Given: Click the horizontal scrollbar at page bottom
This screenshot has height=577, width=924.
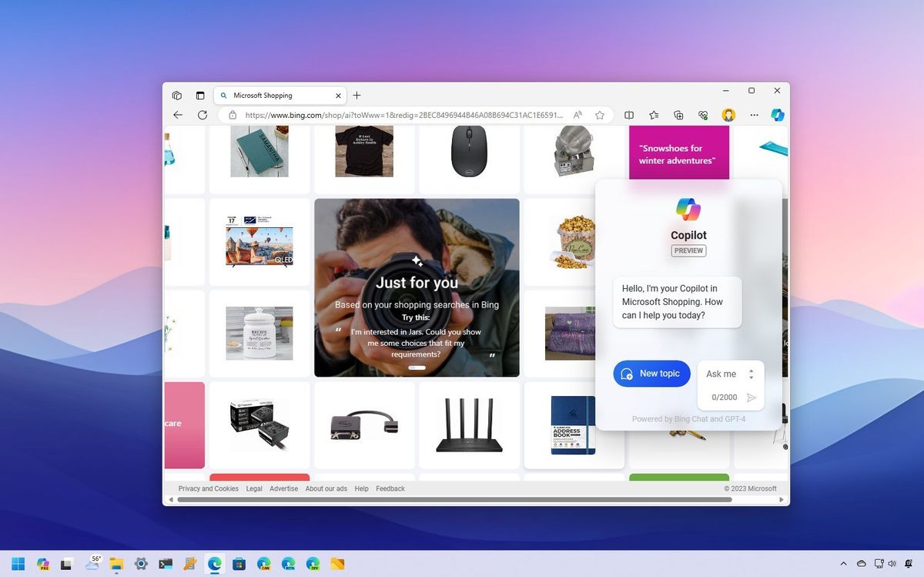Looking at the screenshot, I should pyautogui.click(x=454, y=500).
